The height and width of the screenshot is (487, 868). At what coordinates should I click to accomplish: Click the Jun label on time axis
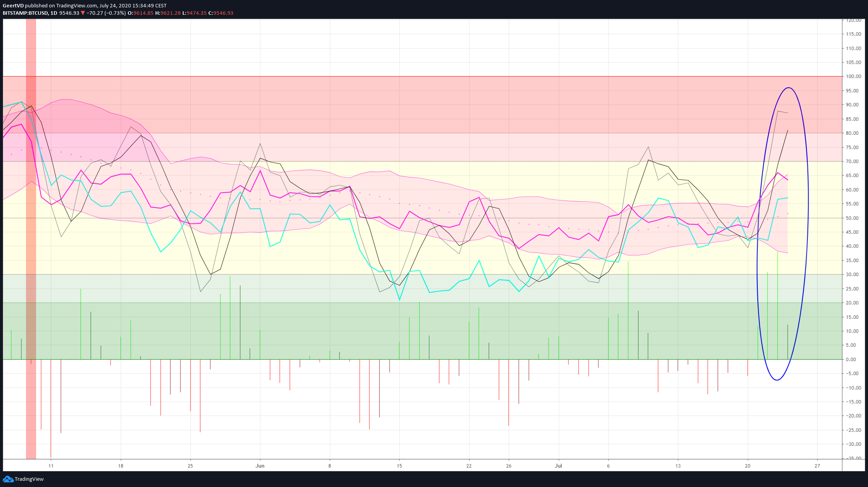pos(260,466)
